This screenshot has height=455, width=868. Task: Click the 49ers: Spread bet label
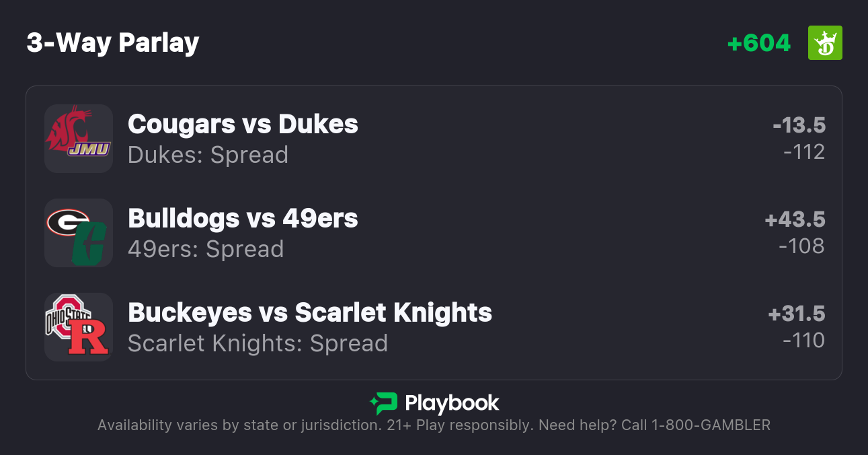pos(206,249)
